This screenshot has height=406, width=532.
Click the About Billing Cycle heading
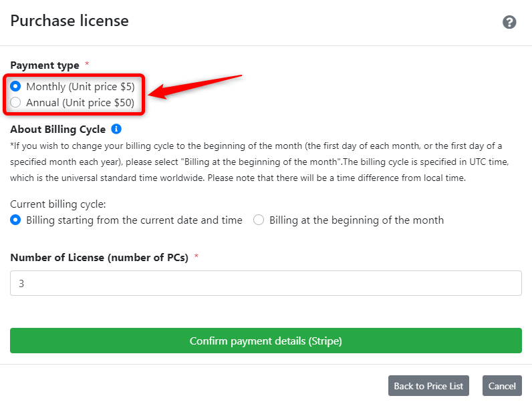58,130
